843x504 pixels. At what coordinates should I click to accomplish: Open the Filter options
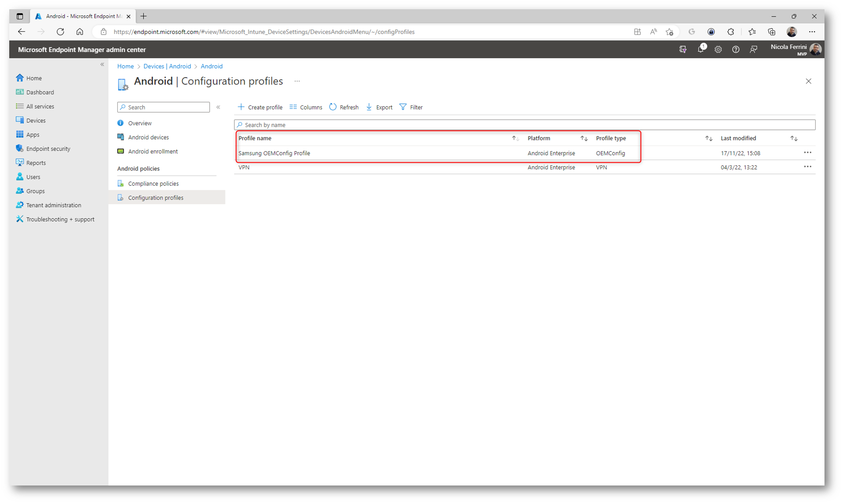tap(411, 107)
